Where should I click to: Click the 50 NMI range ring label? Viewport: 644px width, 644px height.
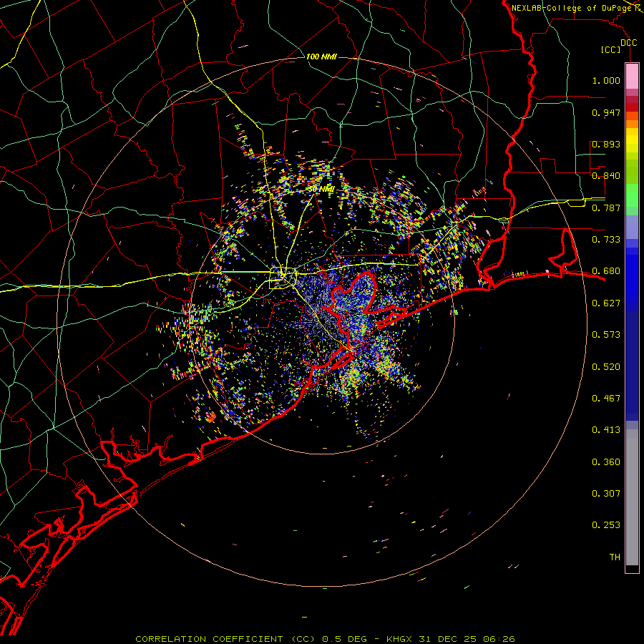click(x=321, y=190)
